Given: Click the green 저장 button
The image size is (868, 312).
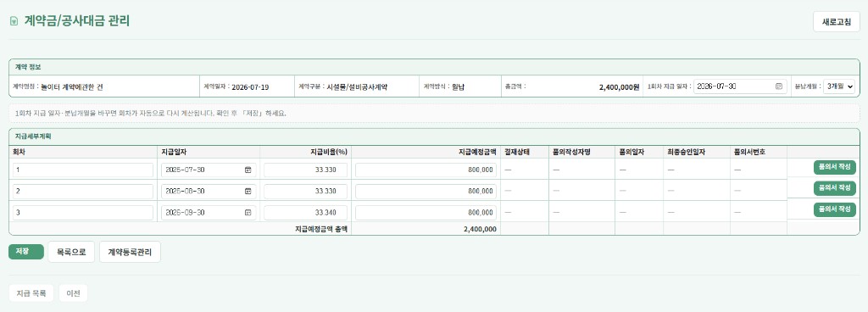Looking at the screenshot, I should (26, 251).
